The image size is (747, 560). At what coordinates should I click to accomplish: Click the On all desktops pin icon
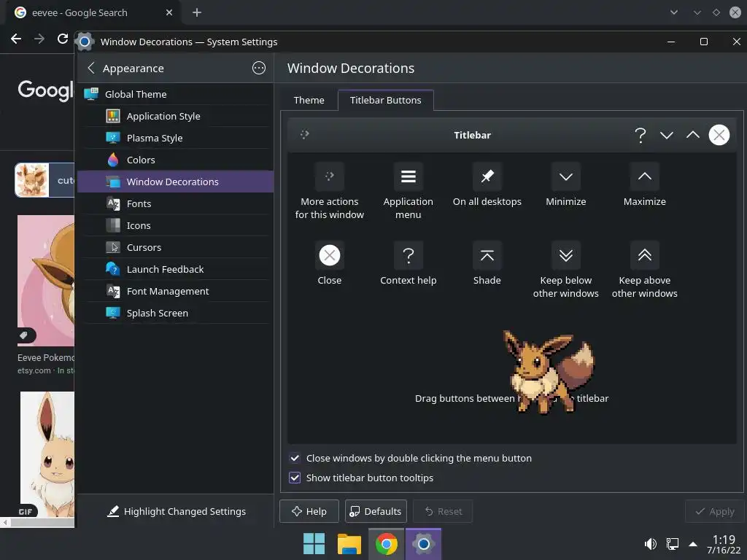coord(487,176)
